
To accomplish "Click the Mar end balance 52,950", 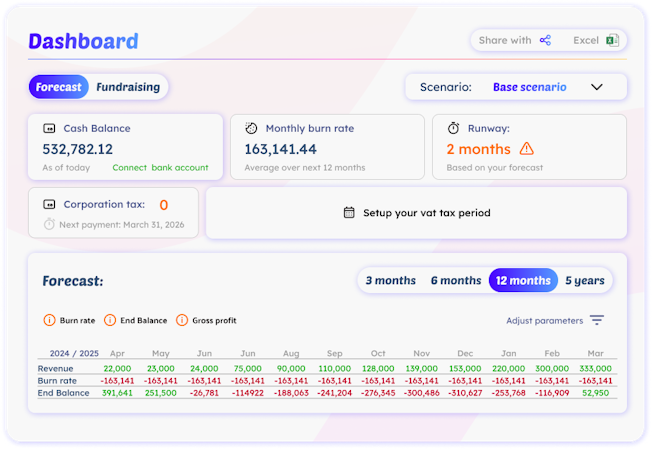I will coord(595,393).
